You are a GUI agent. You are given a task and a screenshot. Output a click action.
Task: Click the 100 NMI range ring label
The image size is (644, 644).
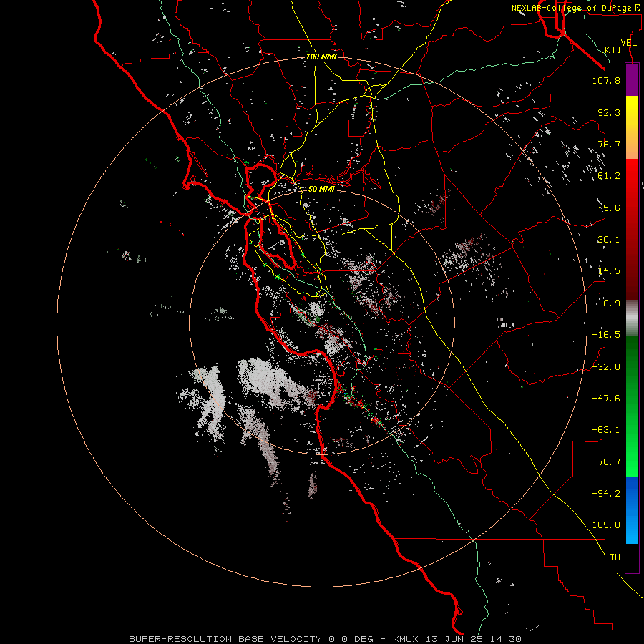click(x=321, y=57)
